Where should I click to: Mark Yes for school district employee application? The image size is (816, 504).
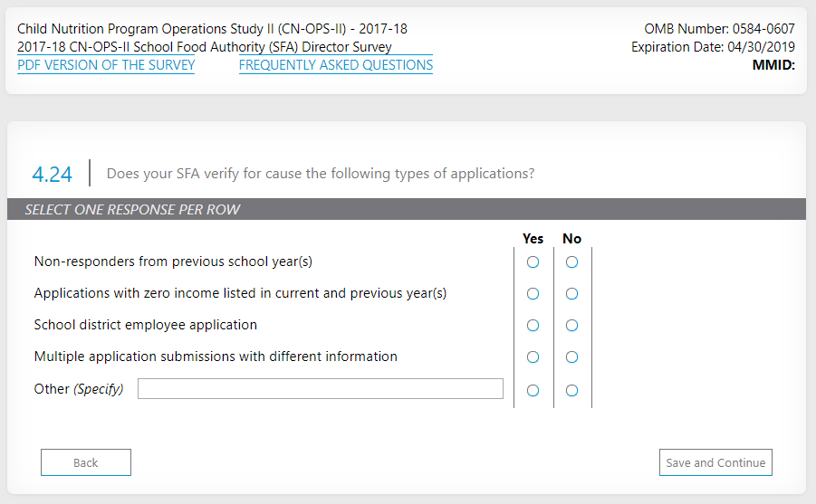tap(533, 326)
